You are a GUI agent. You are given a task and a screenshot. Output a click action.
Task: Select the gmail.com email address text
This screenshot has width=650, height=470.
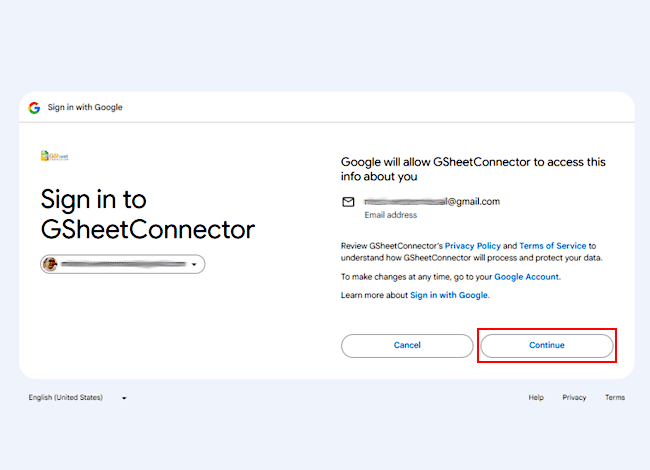432,201
